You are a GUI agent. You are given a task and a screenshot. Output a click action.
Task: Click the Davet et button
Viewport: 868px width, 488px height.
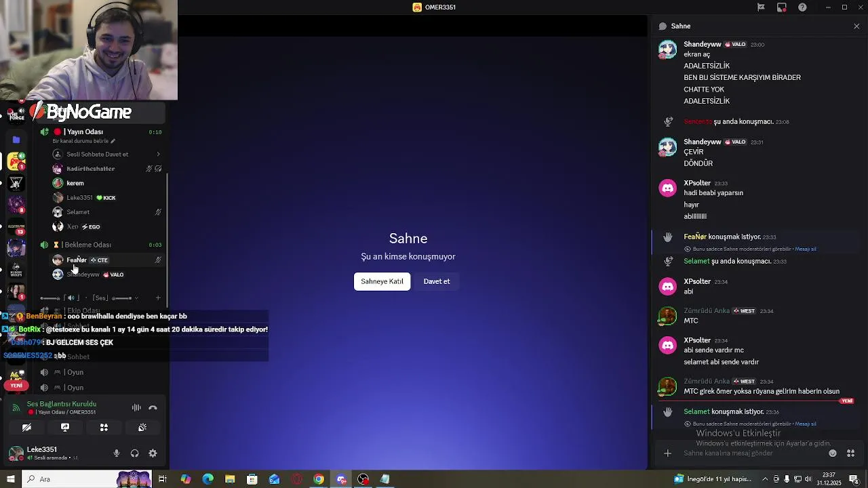[437, 281]
